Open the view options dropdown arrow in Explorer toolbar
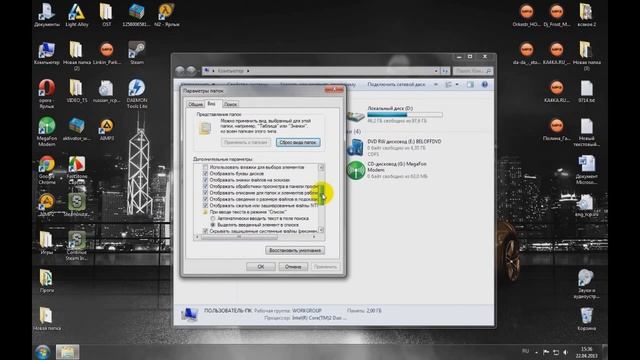 click(x=457, y=84)
